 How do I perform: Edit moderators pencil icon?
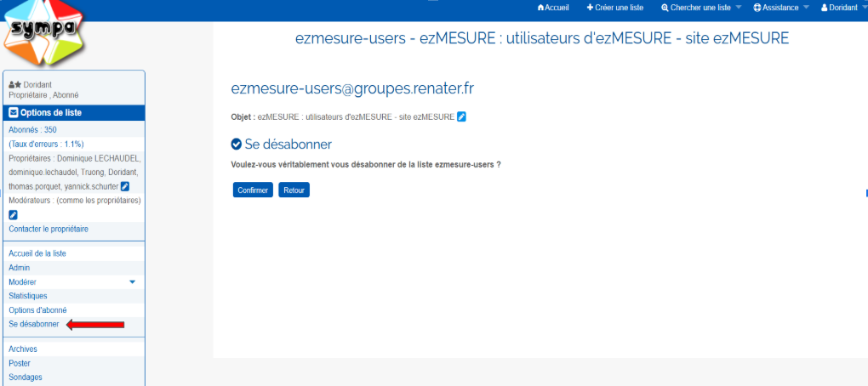[x=14, y=215]
